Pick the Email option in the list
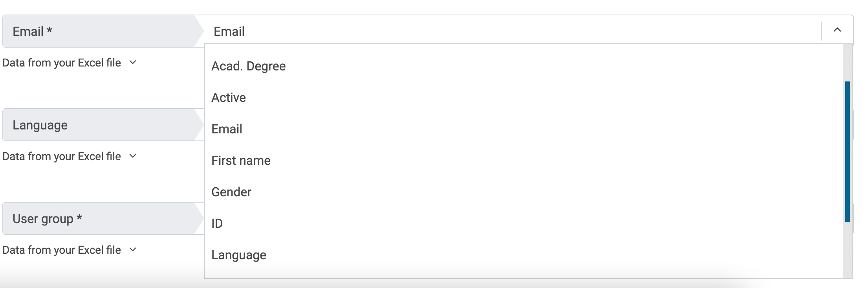Viewport: 868px width, 288px height. 227,129
